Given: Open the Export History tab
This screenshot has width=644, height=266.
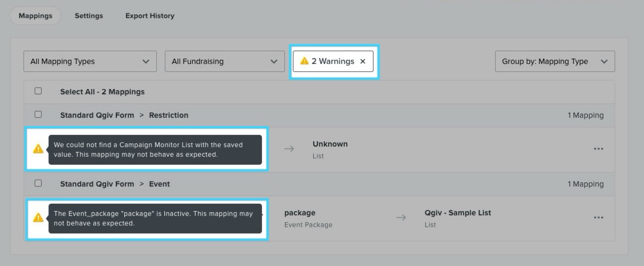Looking at the screenshot, I should click(x=149, y=15).
